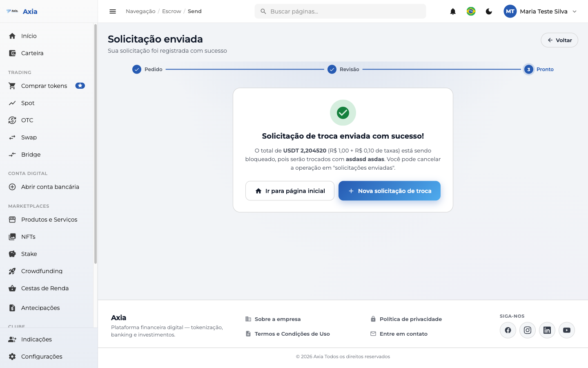Click Ir para página inicial button

coord(290,191)
